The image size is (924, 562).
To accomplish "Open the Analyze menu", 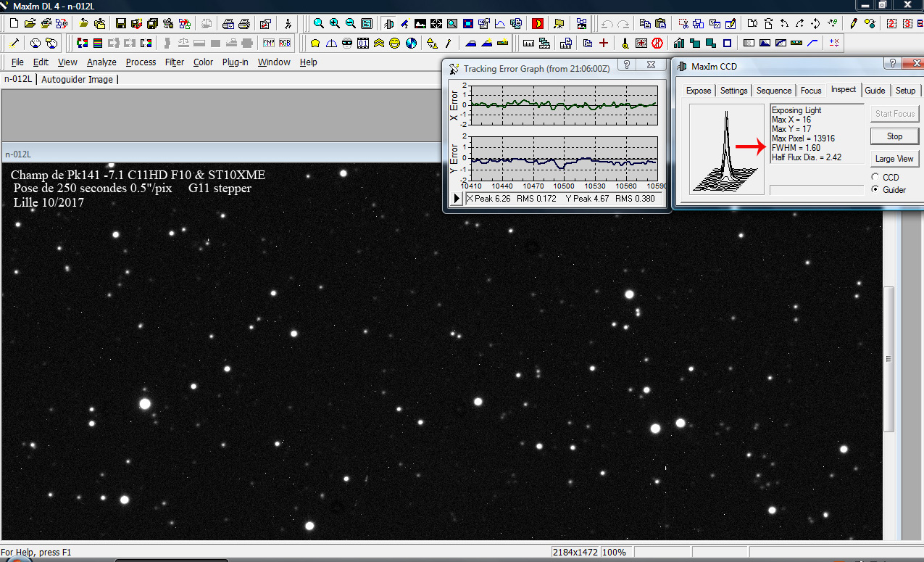I will click(101, 62).
